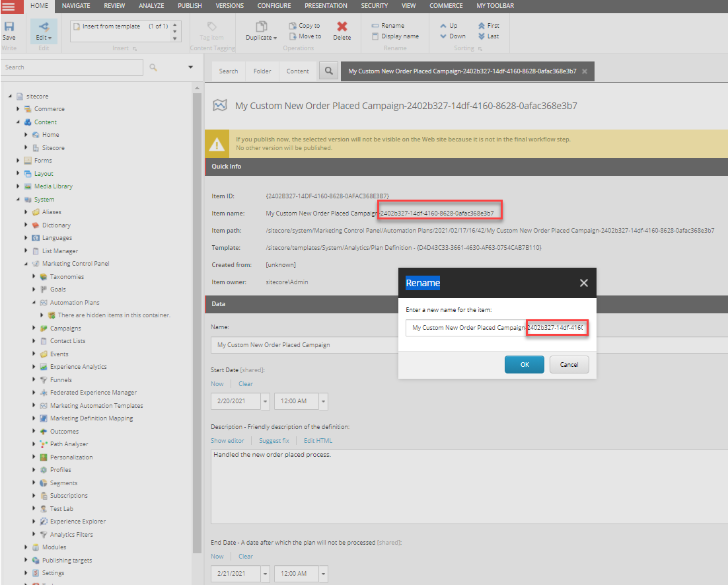Image resolution: width=728 pixels, height=585 pixels.
Task: Open the End Date time dropdown
Action: (x=323, y=573)
